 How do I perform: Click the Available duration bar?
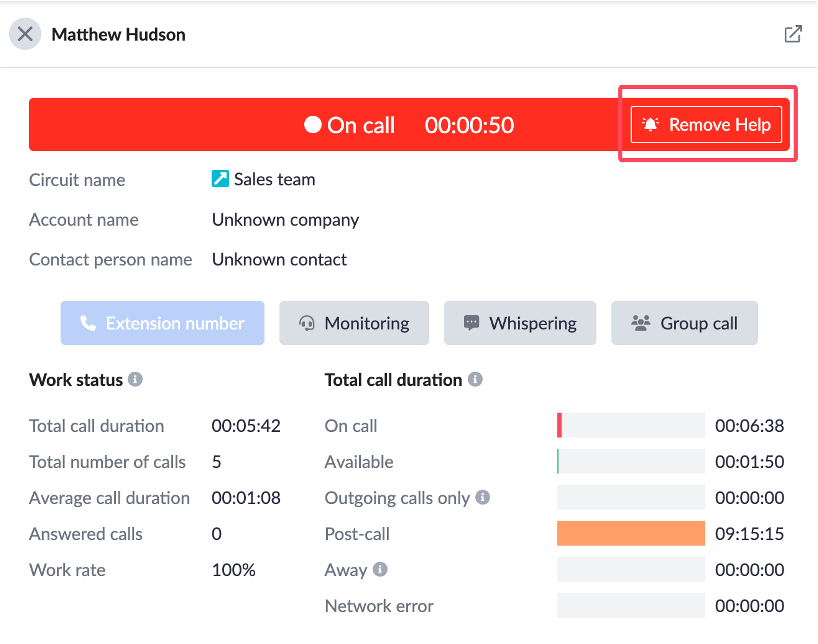[x=631, y=461]
